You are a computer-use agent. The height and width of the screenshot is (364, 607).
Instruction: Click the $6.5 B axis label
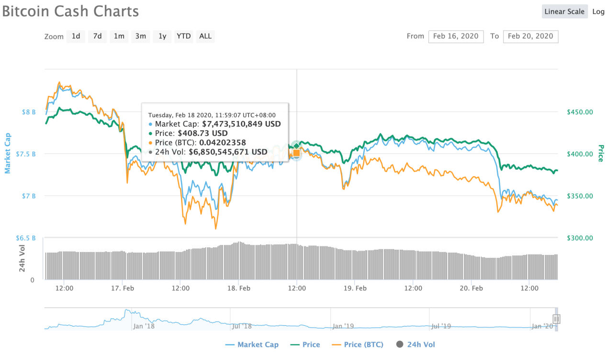26,238
